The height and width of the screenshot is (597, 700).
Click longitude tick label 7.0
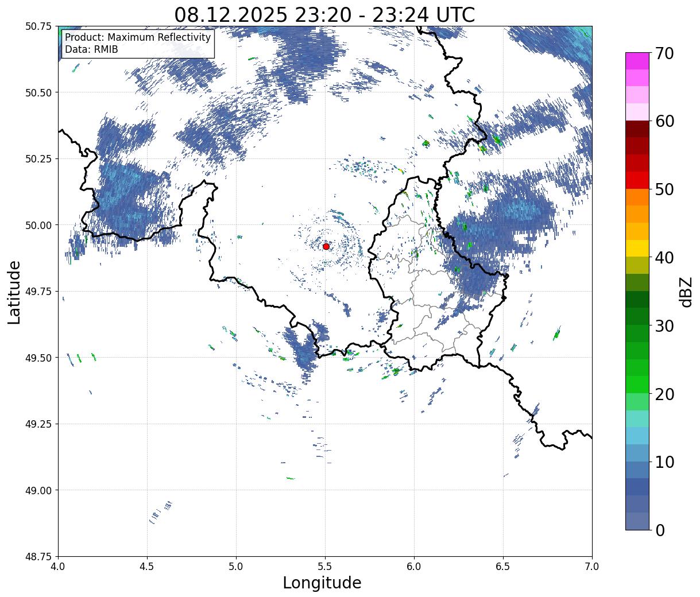pos(592,567)
